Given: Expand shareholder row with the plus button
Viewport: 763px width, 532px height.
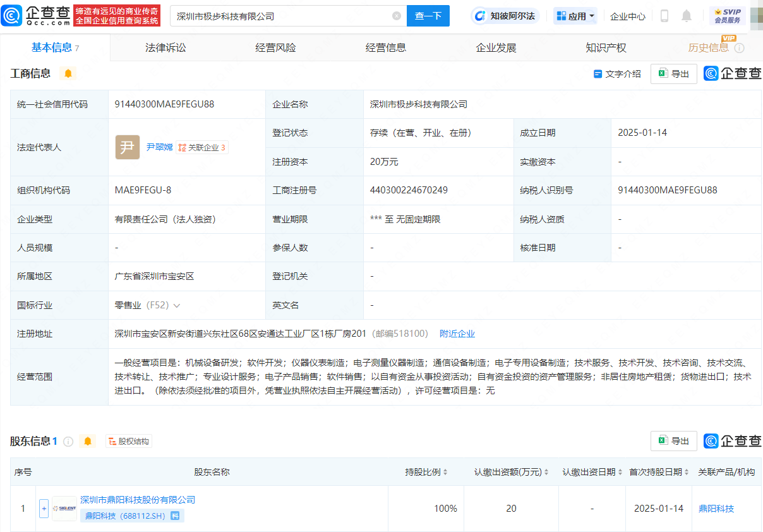Looking at the screenshot, I should (44, 509).
